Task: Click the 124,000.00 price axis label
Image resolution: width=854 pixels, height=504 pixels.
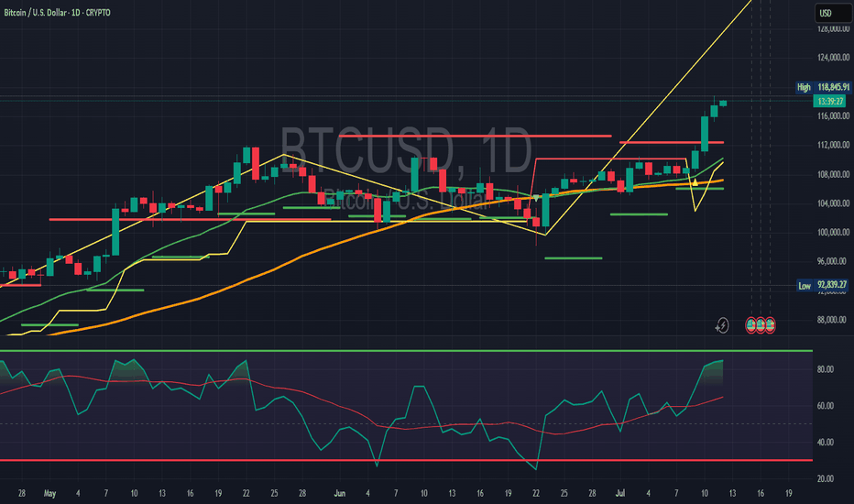Action: (833, 57)
